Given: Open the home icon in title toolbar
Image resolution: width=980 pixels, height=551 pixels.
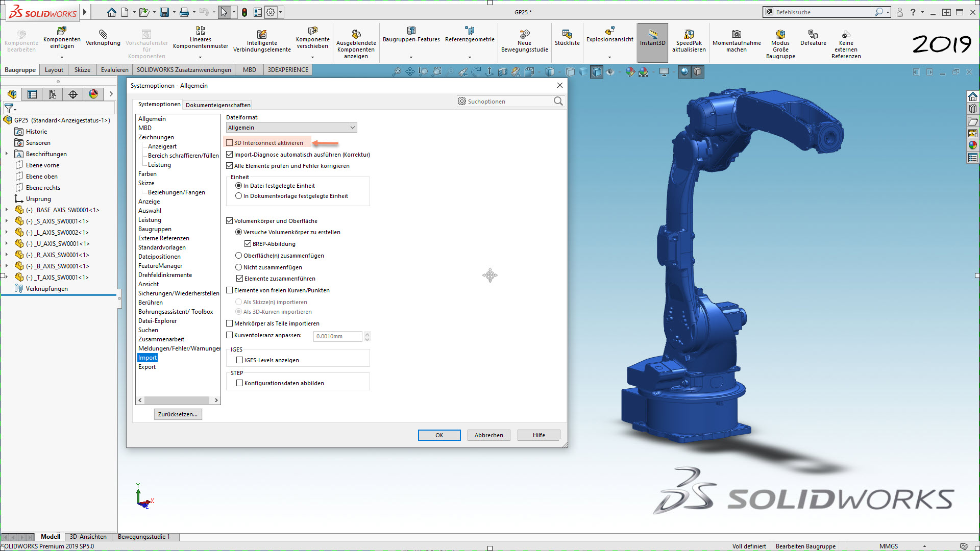Looking at the screenshot, I should pos(111,12).
